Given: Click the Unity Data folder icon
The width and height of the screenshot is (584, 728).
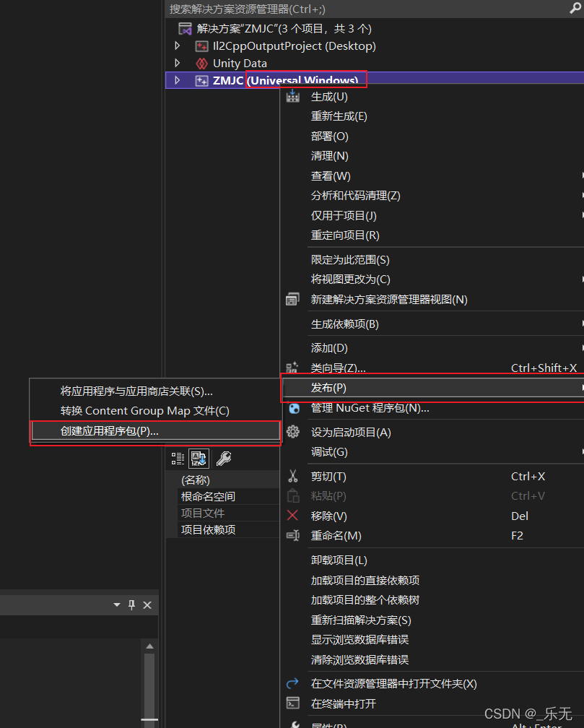Looking at the screenshot, I should tap(201, 63).
